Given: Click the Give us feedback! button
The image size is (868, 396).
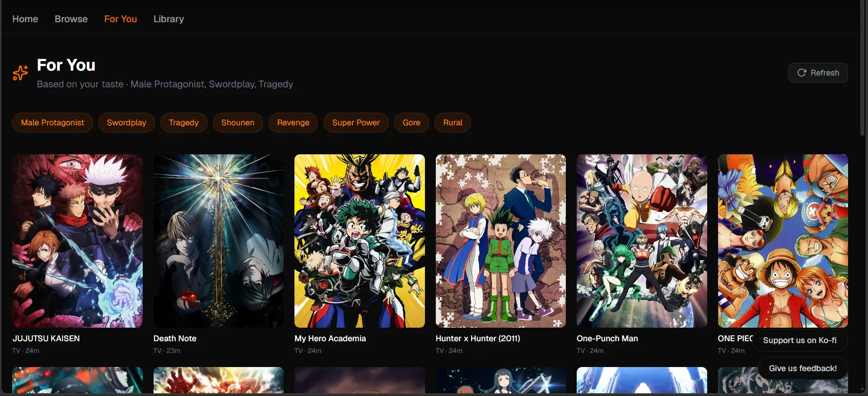Looking at the screenshot, I should tap(803, 368).
